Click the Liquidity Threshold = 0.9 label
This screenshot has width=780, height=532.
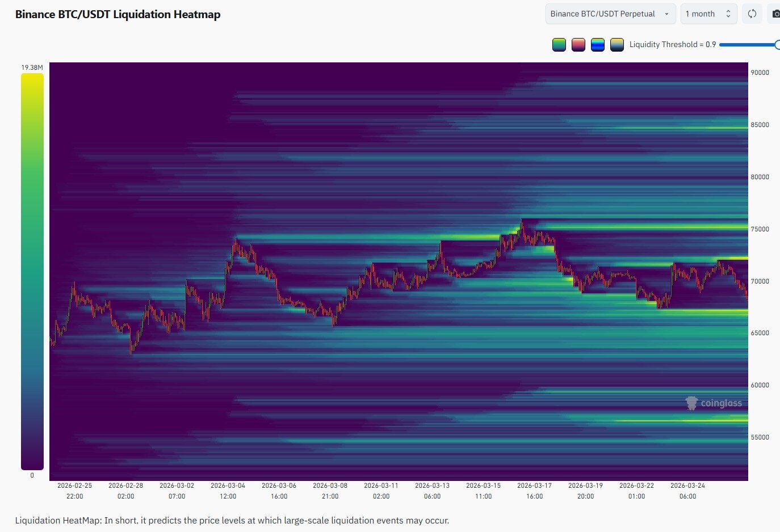pos(672,45)
